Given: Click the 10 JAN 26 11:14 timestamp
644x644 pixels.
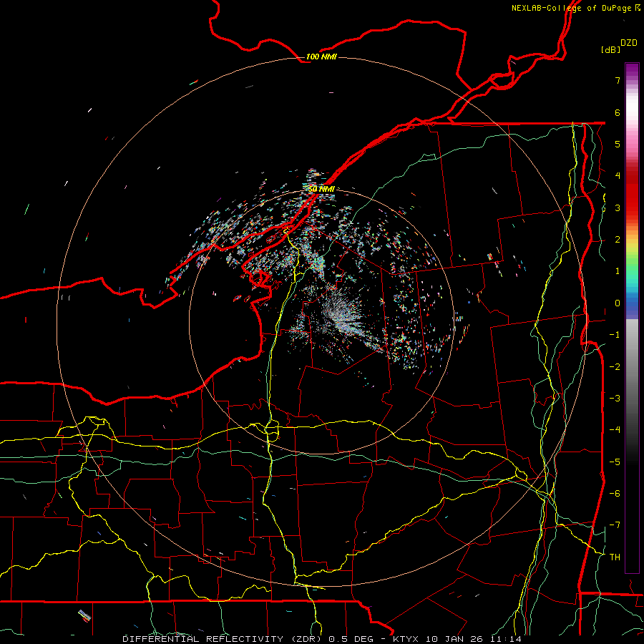Looking at the screenshot, I should click(x=474, y=639).
